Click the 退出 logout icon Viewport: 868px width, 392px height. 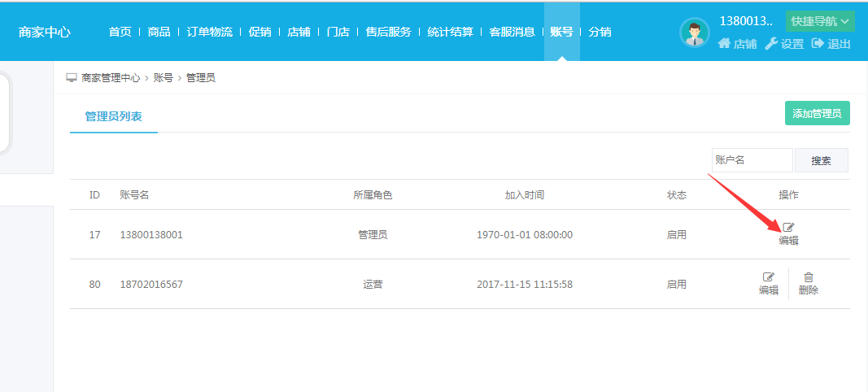tap(818, 44)
